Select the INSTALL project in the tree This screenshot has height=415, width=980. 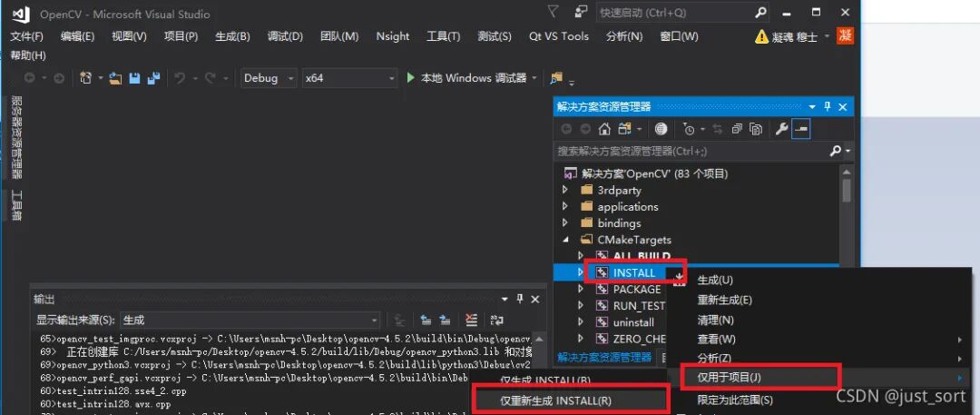click(x=633, y=273)
